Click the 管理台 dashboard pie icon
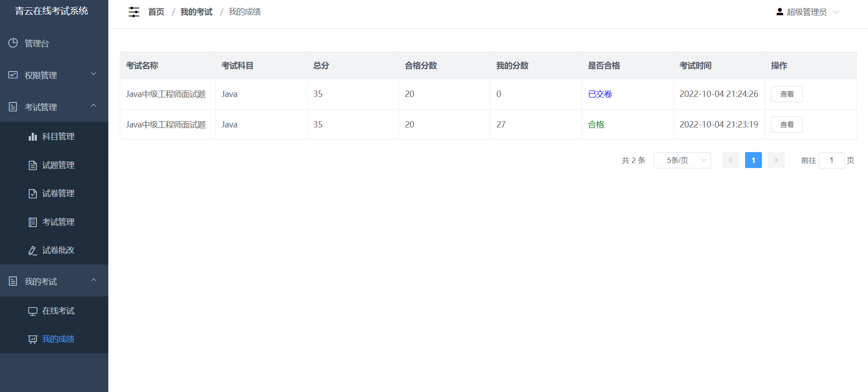 [13, 43]
